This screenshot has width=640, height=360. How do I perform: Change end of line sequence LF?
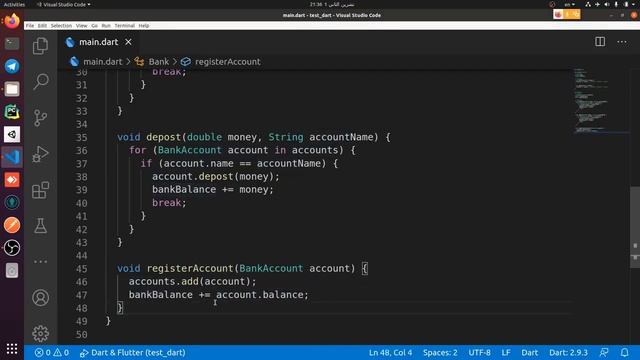coord(506,352)
